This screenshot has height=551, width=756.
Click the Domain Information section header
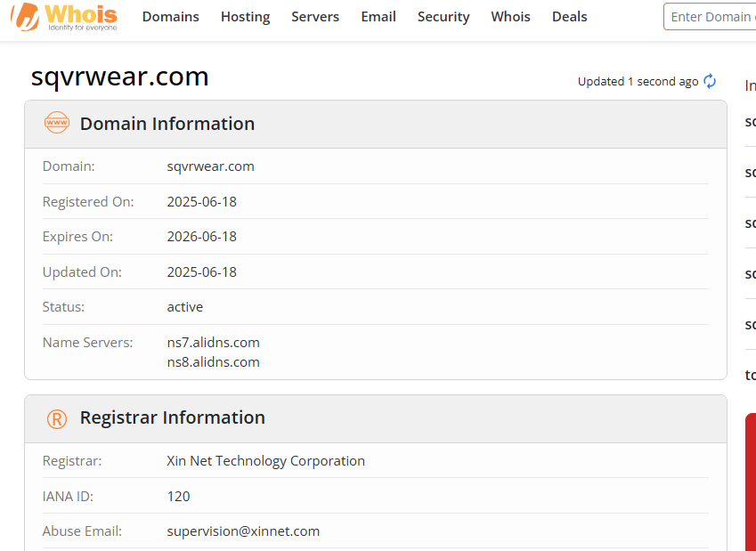376,124
